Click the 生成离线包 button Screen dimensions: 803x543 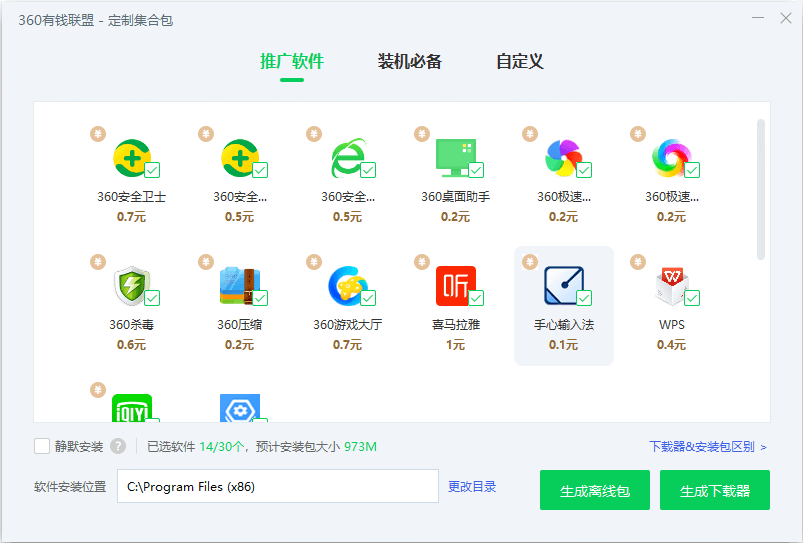(x=595, y=490)
